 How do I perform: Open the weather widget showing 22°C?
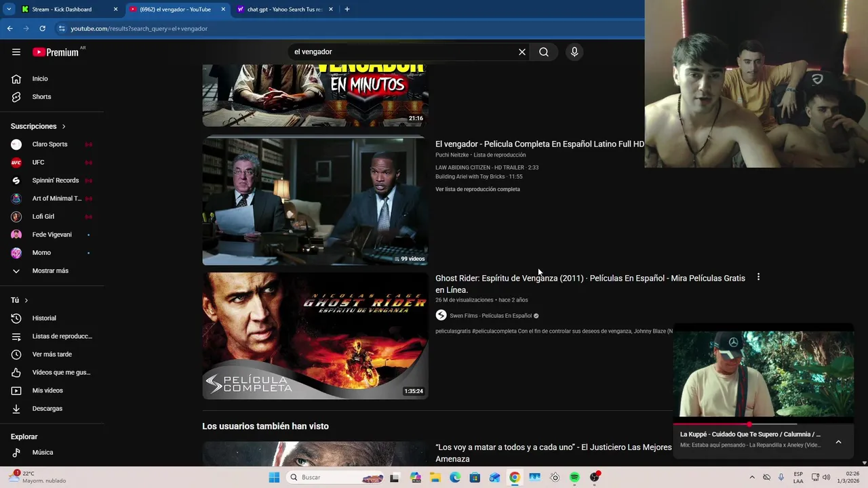point(38,477)
